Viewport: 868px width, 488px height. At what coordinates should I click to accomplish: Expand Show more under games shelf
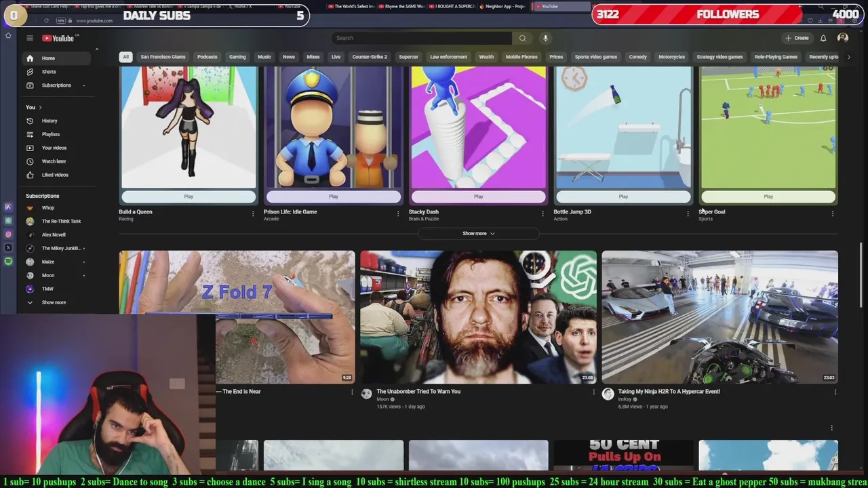479,233
